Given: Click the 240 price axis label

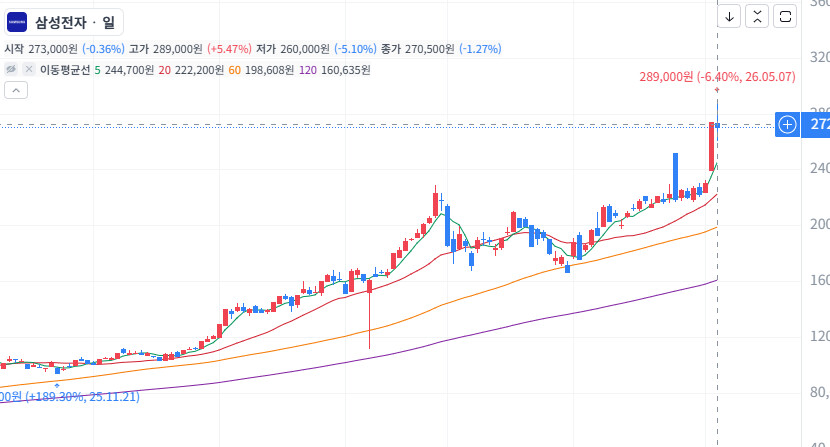Looking at the screenshot, I should [x=819, y=168].
